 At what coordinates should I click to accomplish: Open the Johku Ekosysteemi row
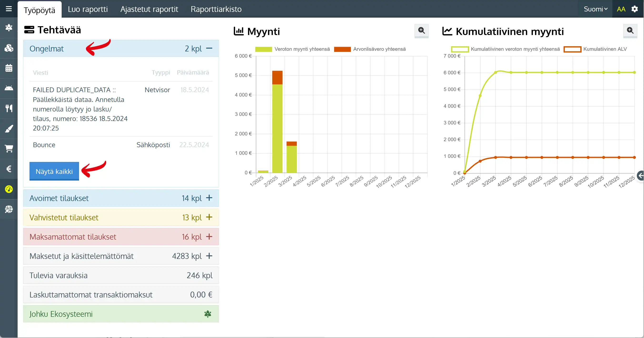[121, 314]
